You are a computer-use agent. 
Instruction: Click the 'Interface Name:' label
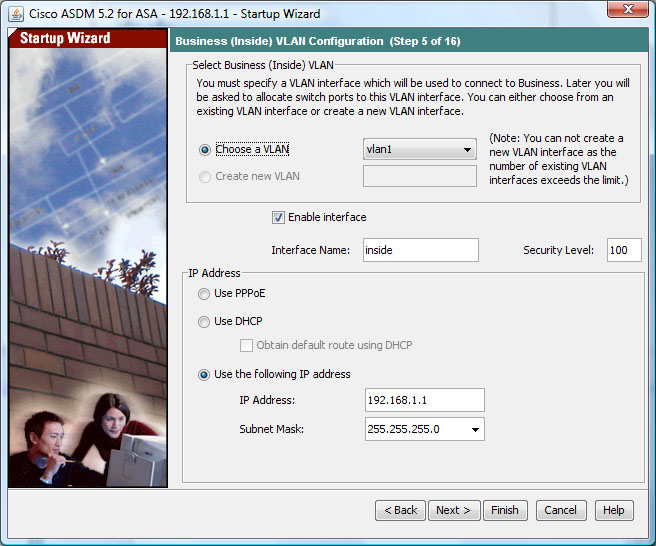click(x=310, y=250)
